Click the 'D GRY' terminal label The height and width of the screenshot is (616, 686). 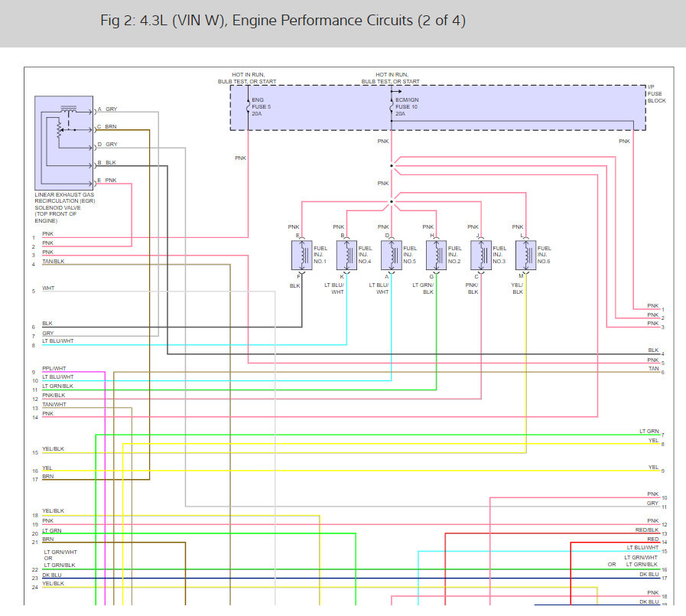[x=107, y=144]
